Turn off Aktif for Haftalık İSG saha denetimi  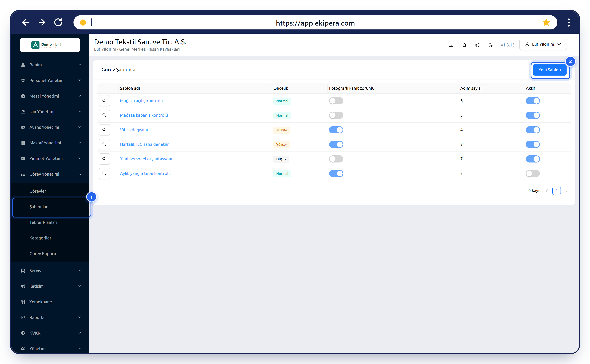(x=532, y=144)
